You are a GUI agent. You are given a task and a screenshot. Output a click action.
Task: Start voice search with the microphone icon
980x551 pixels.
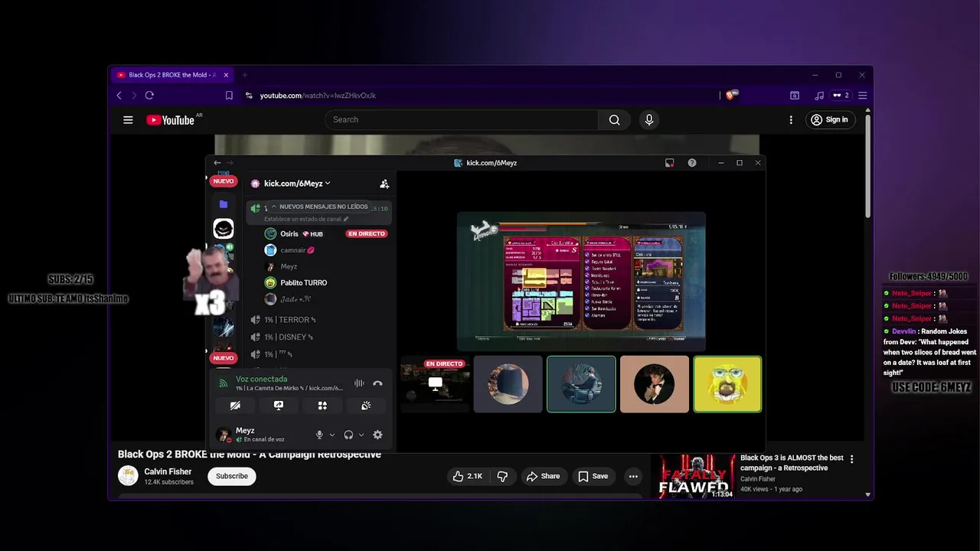649,119
